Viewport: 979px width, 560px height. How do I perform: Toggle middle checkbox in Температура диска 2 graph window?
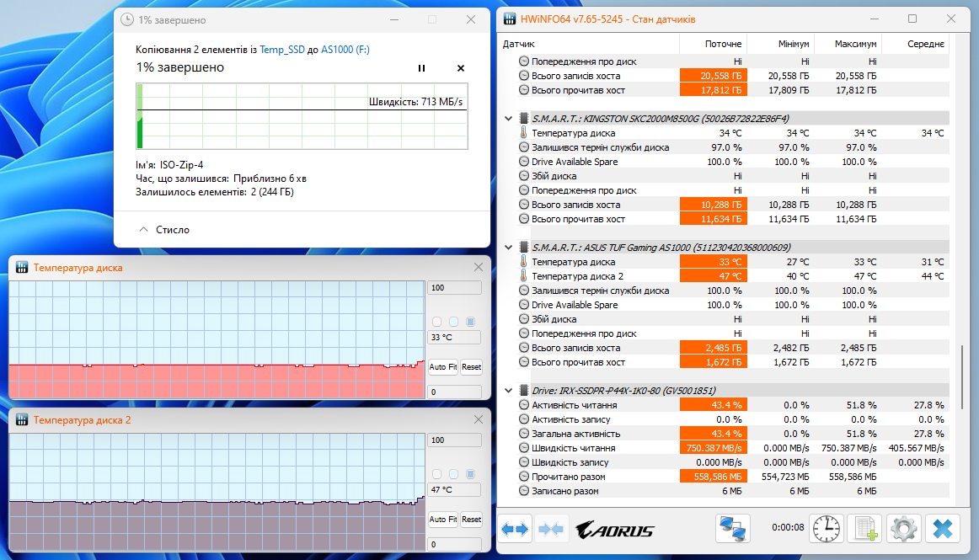454,474
